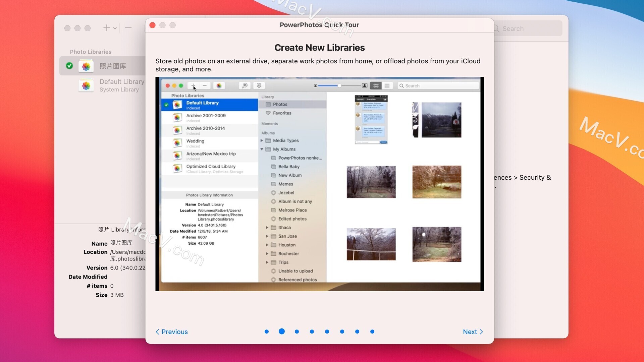Expand the My Albums section in tour
644x362 pixels.
[x=262, y=149]
